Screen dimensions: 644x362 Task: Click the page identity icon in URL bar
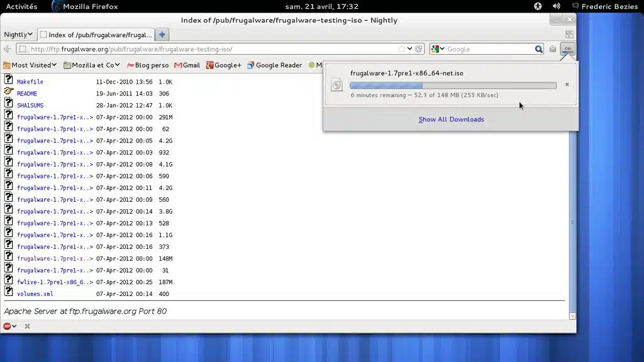(x=23, y=49)
